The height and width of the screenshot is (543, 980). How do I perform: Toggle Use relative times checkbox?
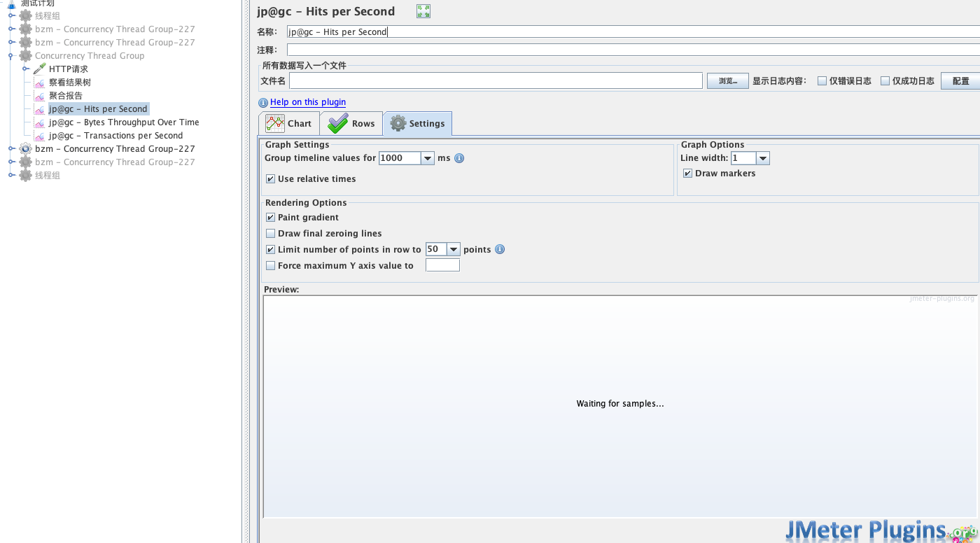(270, 179)
